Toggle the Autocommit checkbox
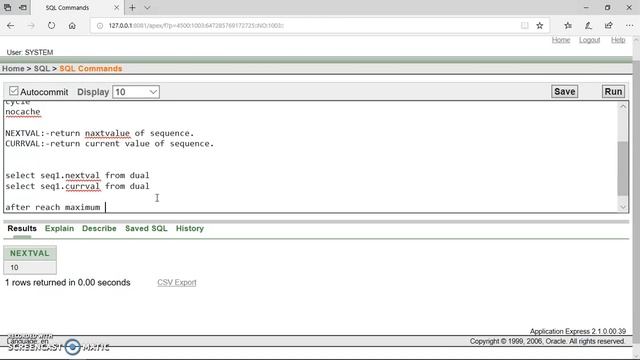The image size is (640, 360). [13, 91]
